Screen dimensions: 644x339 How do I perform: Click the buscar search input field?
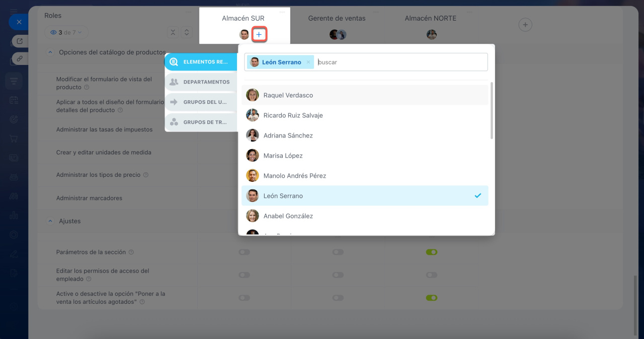400,62
